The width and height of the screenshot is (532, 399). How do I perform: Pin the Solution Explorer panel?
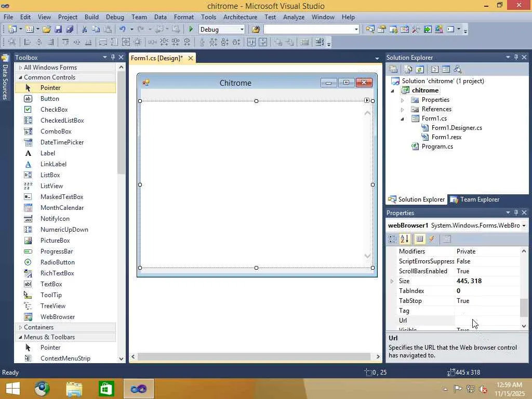pos(516,57)
